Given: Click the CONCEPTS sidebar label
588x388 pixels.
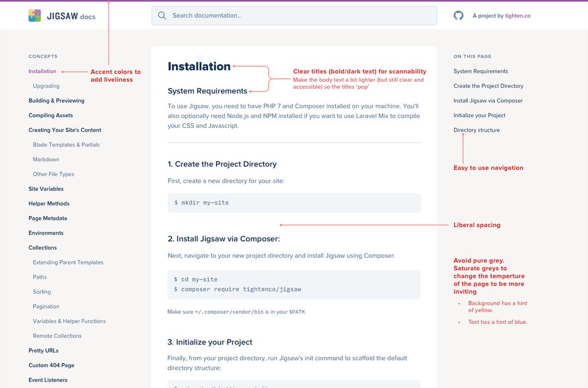Looking at the screenshot, I should [x=43, y=56].
